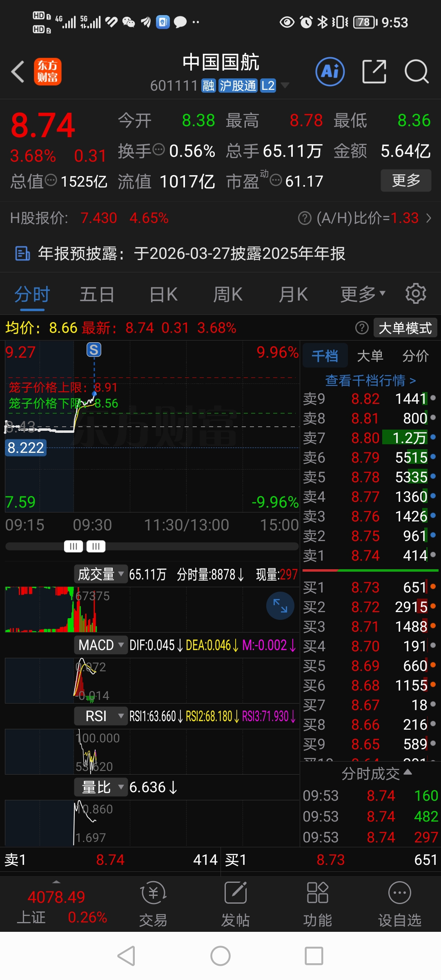441x980 pixels.
Task: Tap the S signal marker on chart
Action: point(94,350)
